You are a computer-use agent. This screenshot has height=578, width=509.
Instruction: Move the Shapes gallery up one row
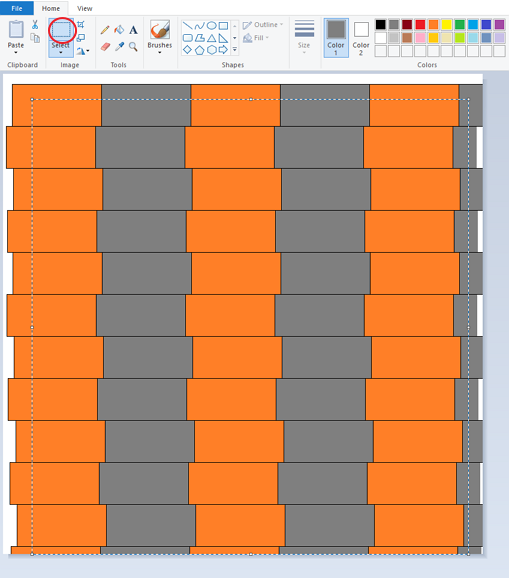click(x=234, y=26)
